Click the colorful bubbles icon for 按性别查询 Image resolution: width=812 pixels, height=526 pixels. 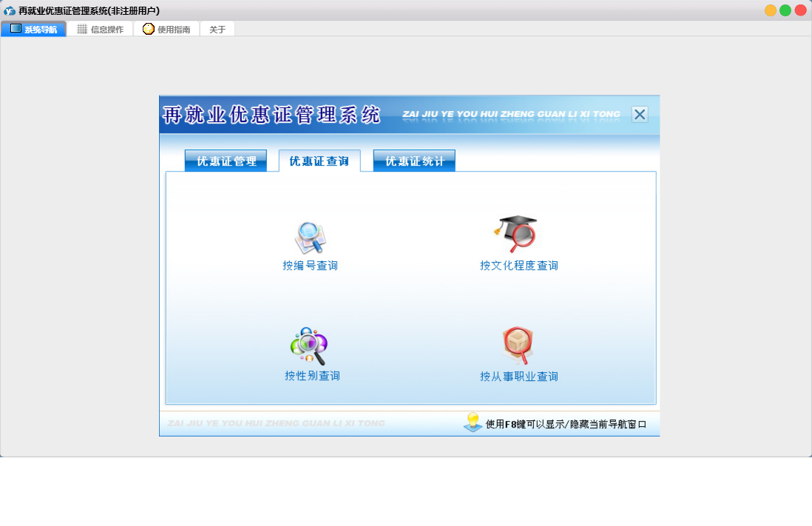pos(309,346)
